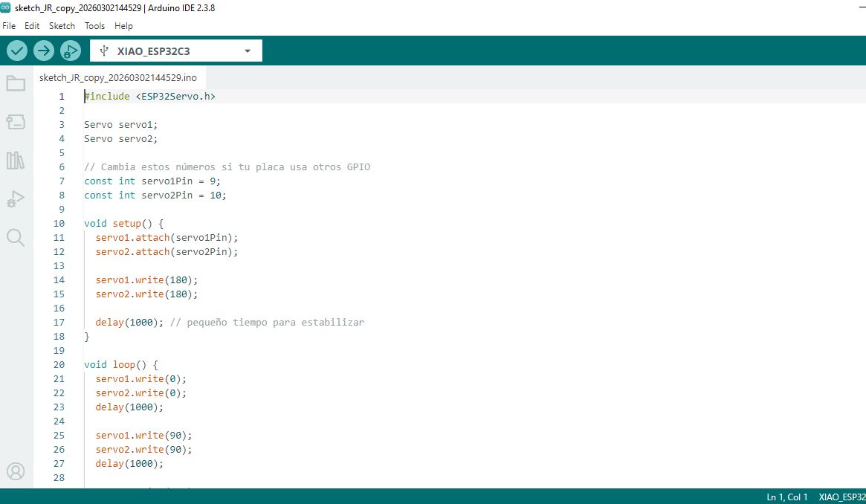Open the Boards Manager sidebar panel
The width and height of the screenshot is (866, 504).
click(16, 122)
